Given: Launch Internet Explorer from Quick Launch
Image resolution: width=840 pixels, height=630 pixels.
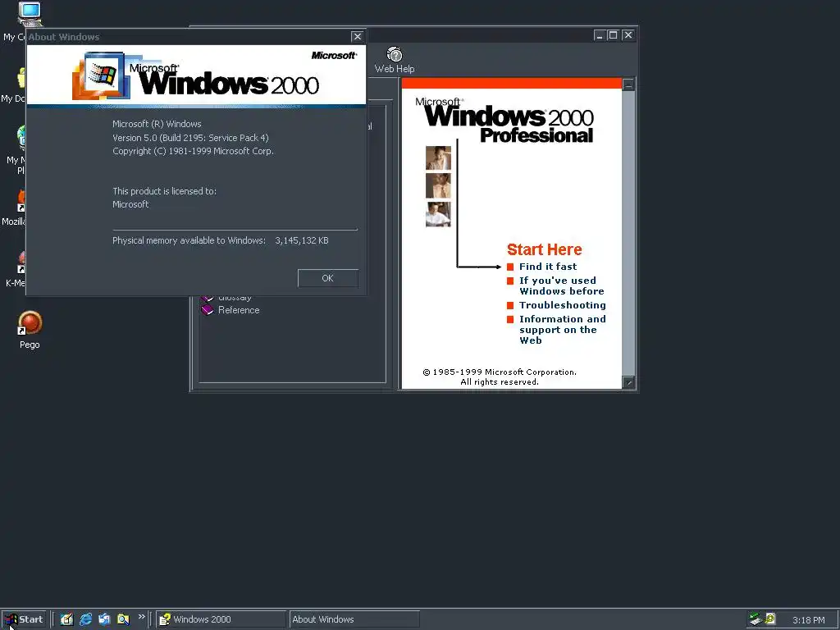Looking at the screenshot, I should pyautogui.click(x=85, y=619).
